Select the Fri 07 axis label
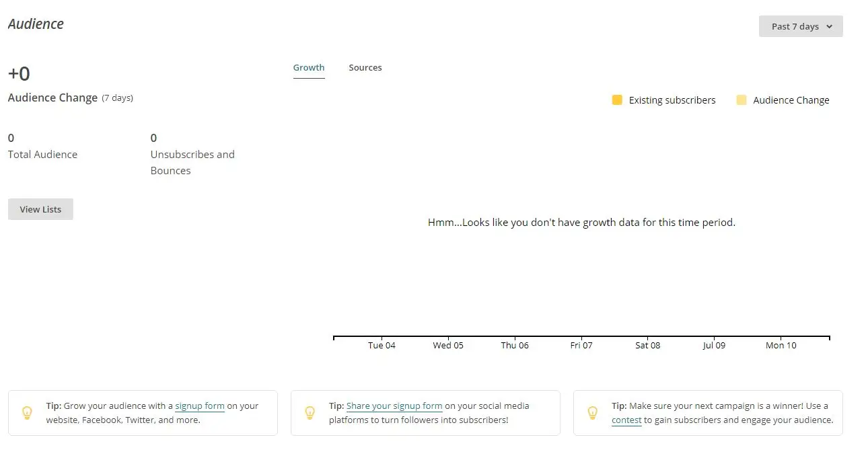Image resolution: width=868 pixels, height=458 pixels. 581,345
